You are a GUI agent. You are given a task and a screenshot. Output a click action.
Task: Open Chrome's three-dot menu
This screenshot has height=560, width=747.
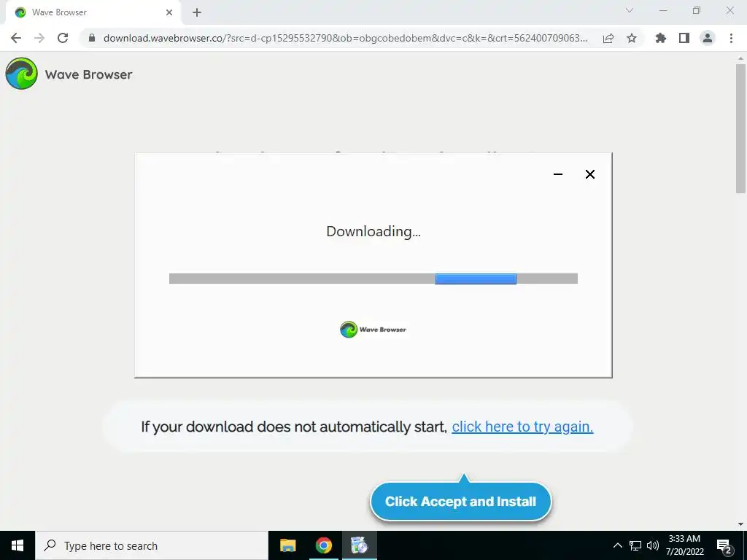(x=731, y=38)
